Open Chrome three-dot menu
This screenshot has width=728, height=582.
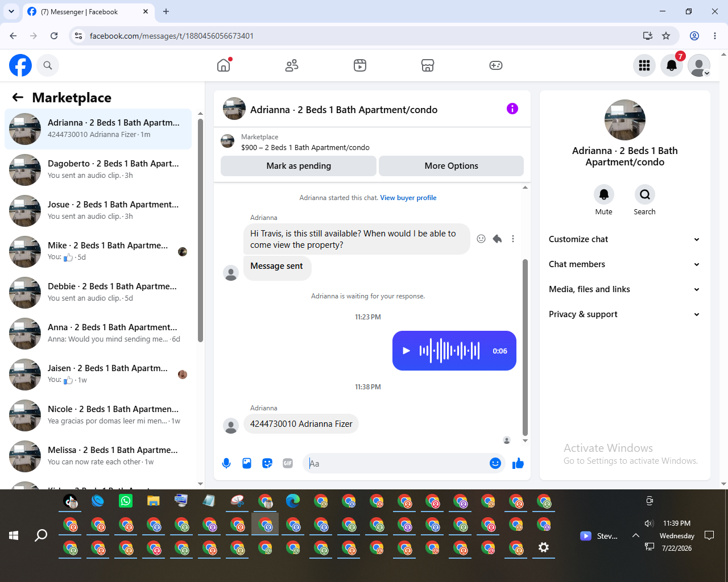tap(715, 36)
